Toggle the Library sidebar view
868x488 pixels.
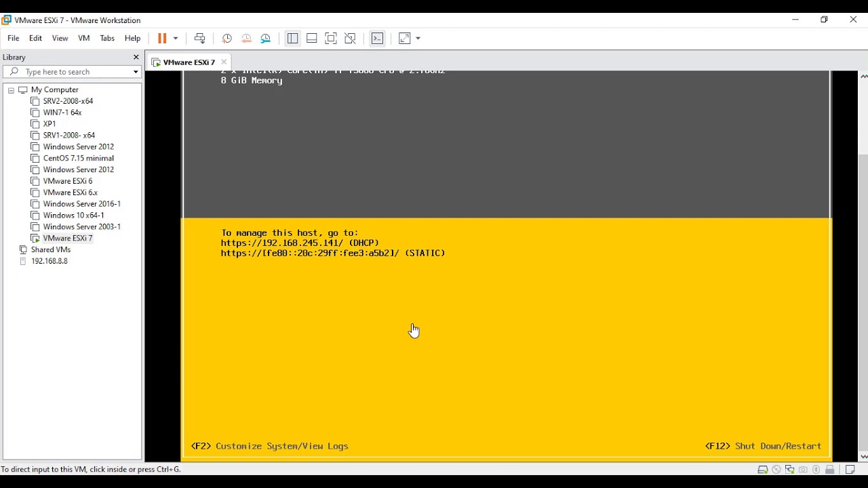click(x=292, y=39)
